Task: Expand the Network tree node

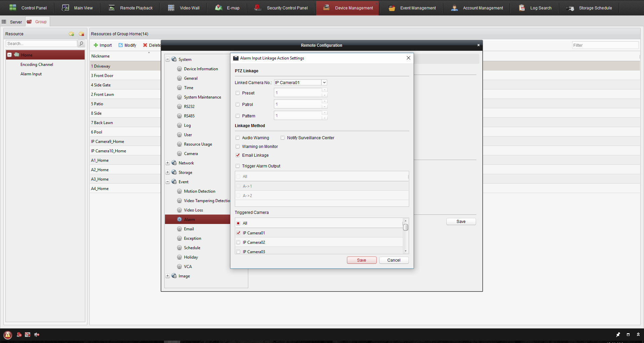Action: pos(168,163)
